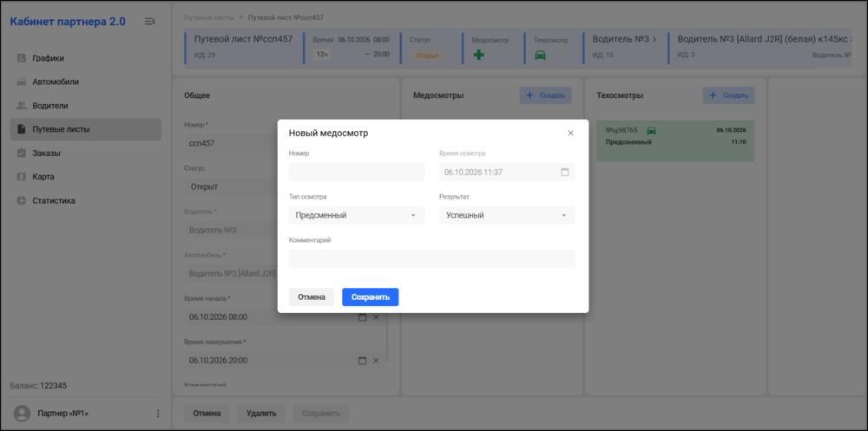
Task: Open the calendar in Время осмотра field
Action: 565,172
